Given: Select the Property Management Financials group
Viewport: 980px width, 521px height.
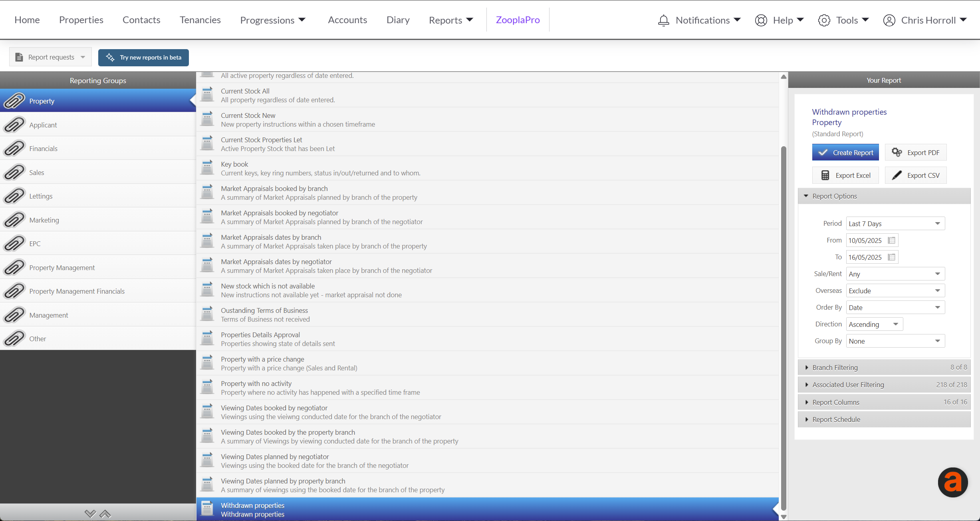Looking at the screenshot, I should pos(98,291).
